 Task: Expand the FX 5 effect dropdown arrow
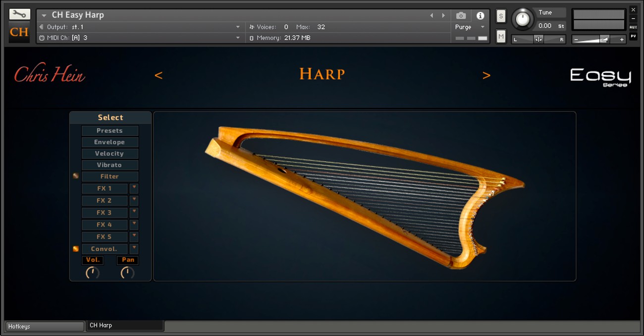tap(134, 237)
